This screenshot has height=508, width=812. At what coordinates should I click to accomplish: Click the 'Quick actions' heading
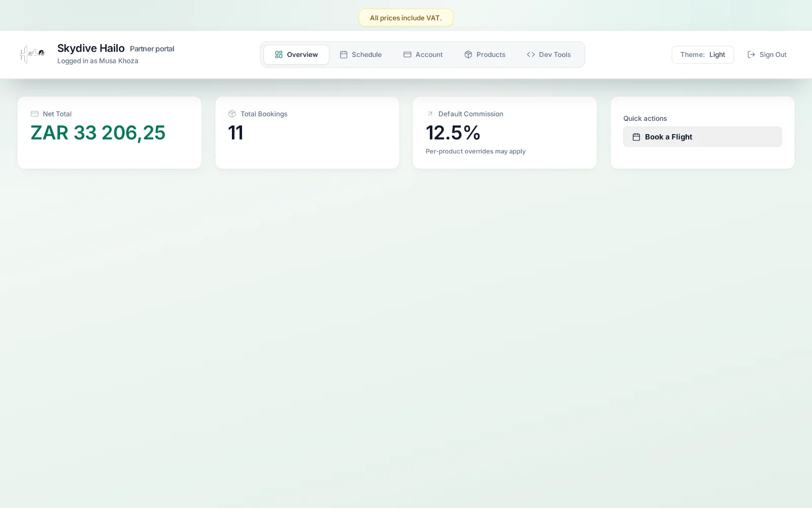tap(645, 118)
